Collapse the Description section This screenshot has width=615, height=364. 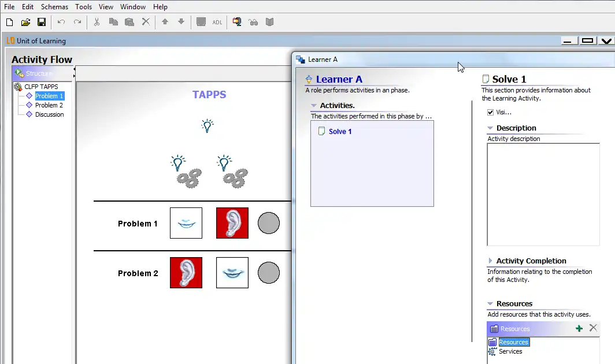[x=490, y=128]
